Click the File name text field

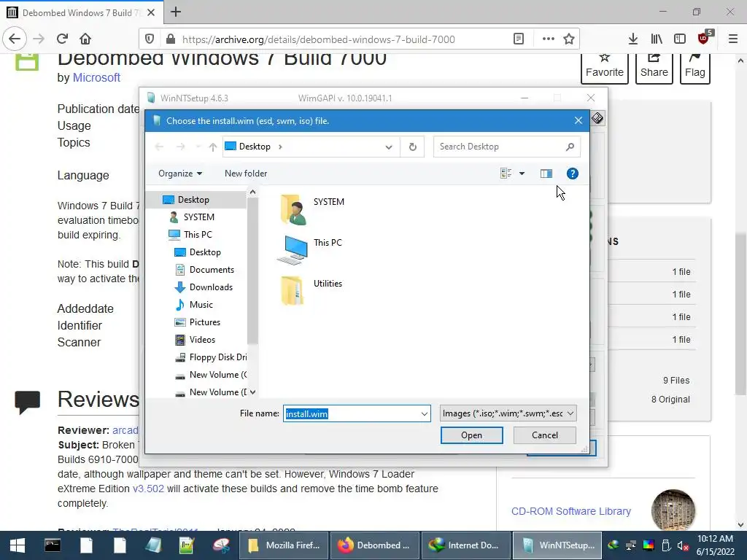[351, 414]
